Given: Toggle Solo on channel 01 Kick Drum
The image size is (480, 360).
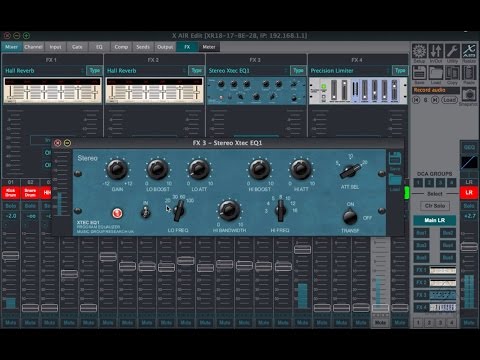Looking at the screenshot, I should click(x=11, y=206).
